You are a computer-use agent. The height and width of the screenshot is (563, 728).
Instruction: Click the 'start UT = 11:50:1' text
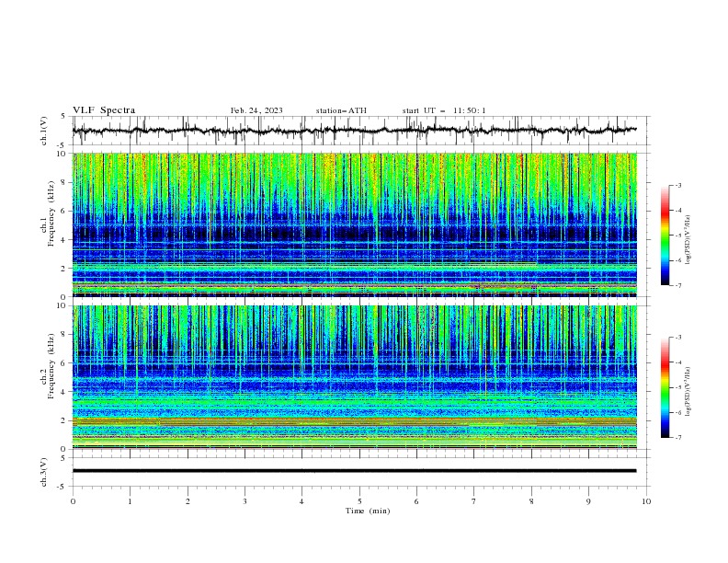tap(444, 110)
